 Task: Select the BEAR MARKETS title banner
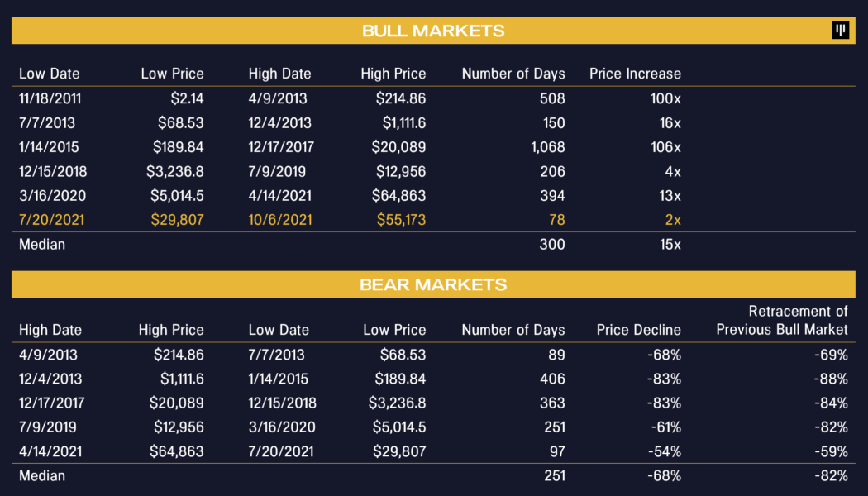click(x=433, y=284)
